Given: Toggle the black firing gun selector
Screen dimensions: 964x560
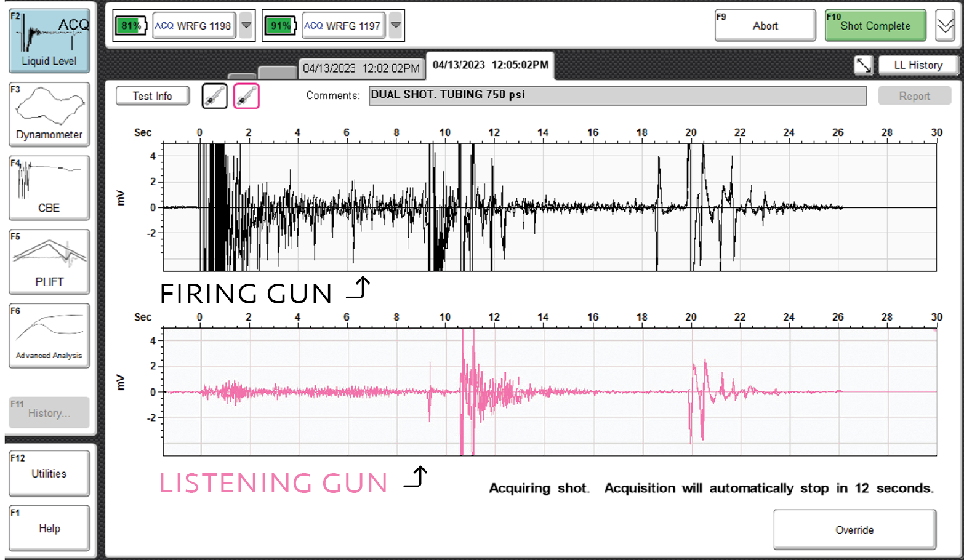Looking at the screenshot, I should (215, 96).
